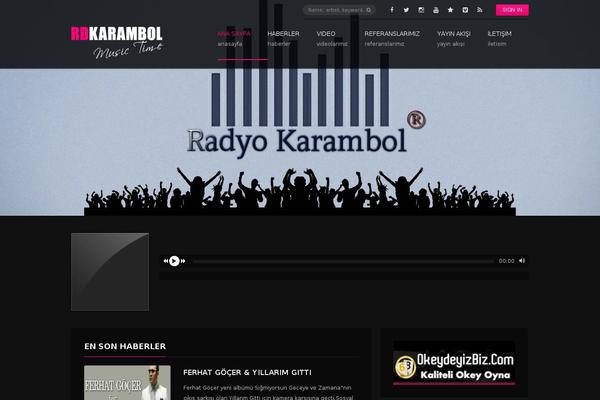Open the Vine social icon
Viewport: 600px width, 400px height.
point(465,10)
